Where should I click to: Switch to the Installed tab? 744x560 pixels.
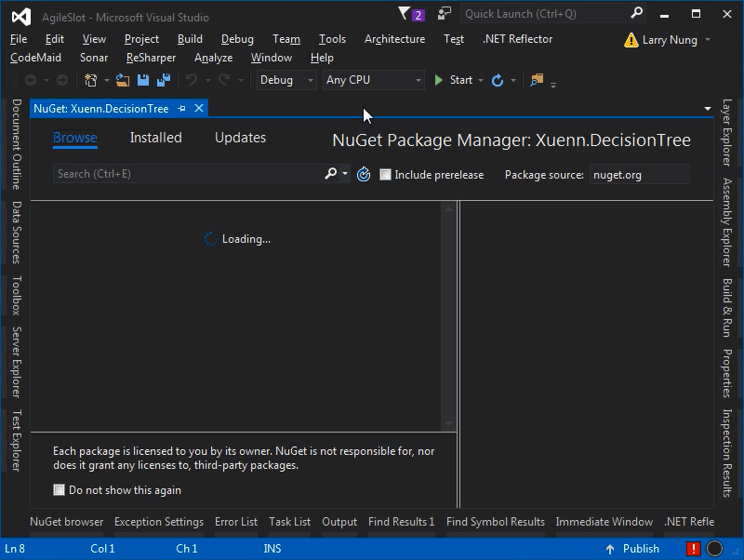click(155, 138)
